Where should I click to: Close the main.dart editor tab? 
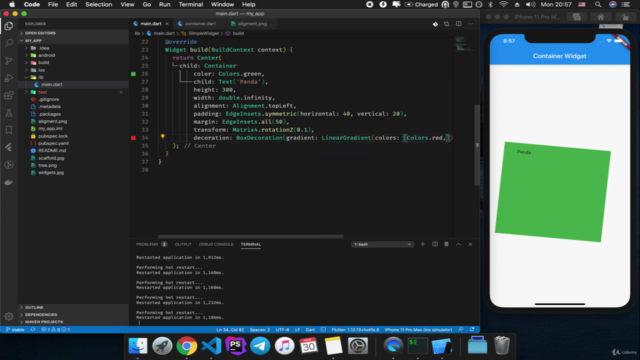pyautogui.click(x=167, y=24)
